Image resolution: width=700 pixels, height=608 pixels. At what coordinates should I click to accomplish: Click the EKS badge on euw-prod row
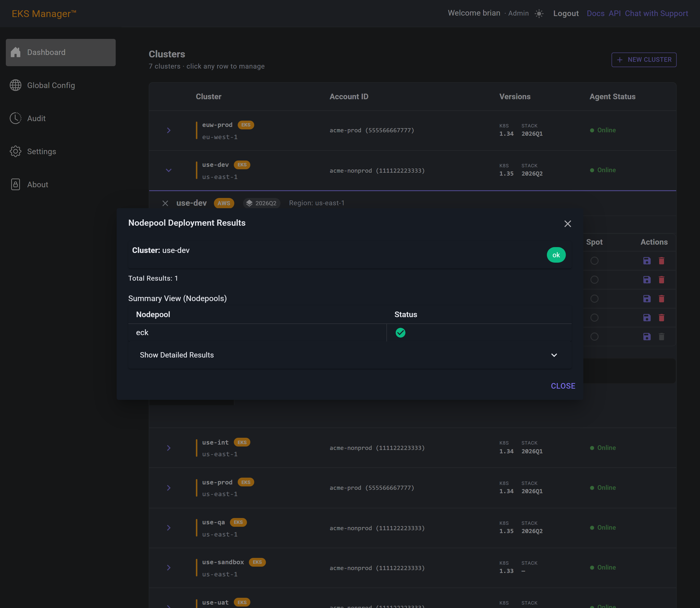pos(246,125)
